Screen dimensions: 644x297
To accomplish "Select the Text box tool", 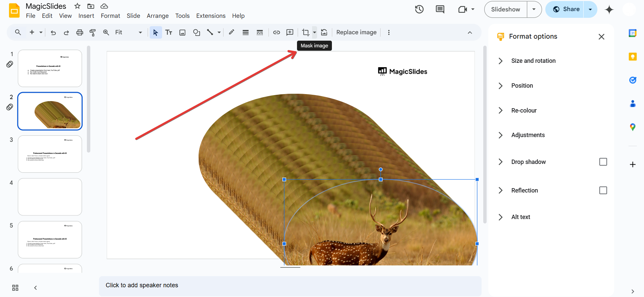I will click(169, 33).
